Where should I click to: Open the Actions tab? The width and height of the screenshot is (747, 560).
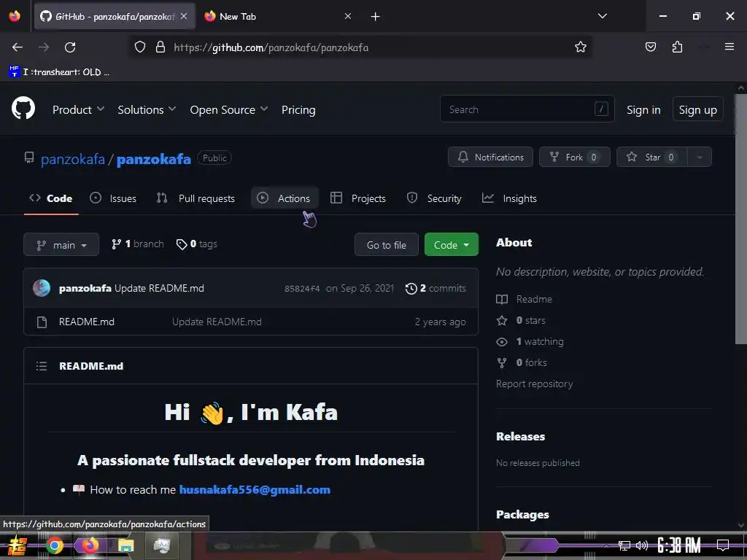tap(284, 198)
